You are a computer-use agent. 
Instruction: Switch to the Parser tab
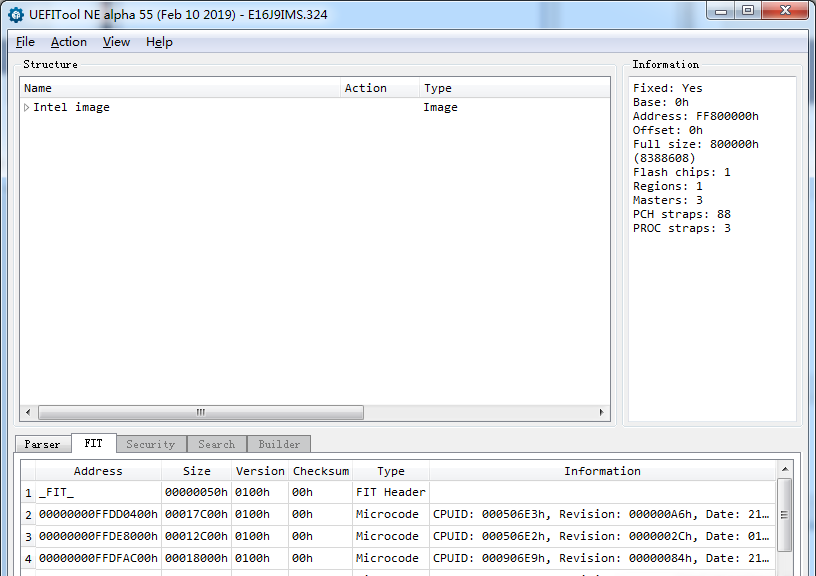[x=43, y=444]
